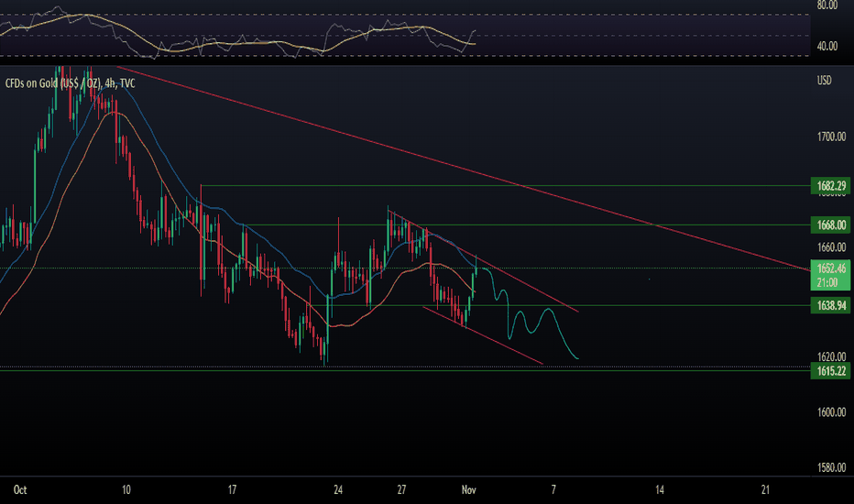Click the 1668.00 price level label
Viewport: 854px width, 504px height.
[830, 225]
